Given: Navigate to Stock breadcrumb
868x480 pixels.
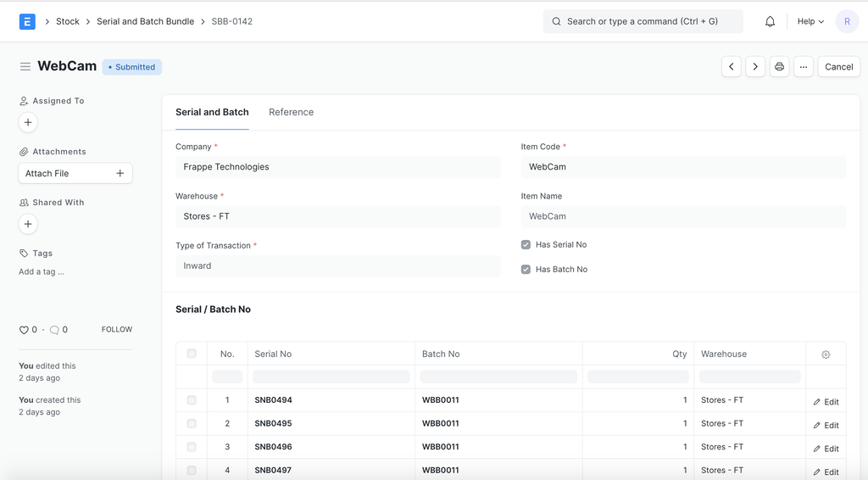Looking at the screenshot, I should tap(68, 21).
